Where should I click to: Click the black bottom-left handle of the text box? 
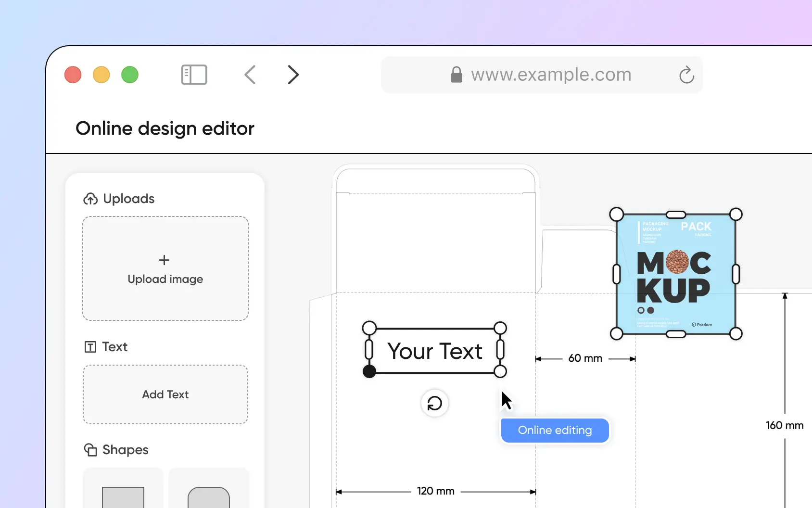(x=369, y=371)
